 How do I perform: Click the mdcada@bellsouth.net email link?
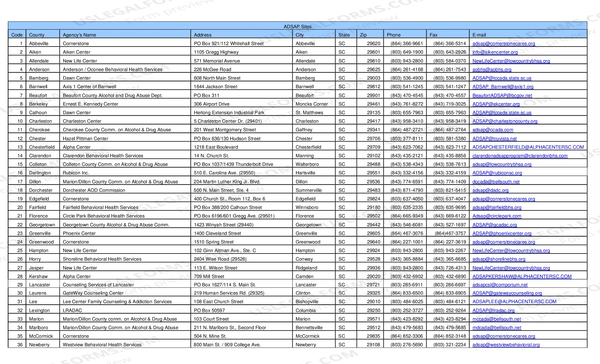point(497,327)
